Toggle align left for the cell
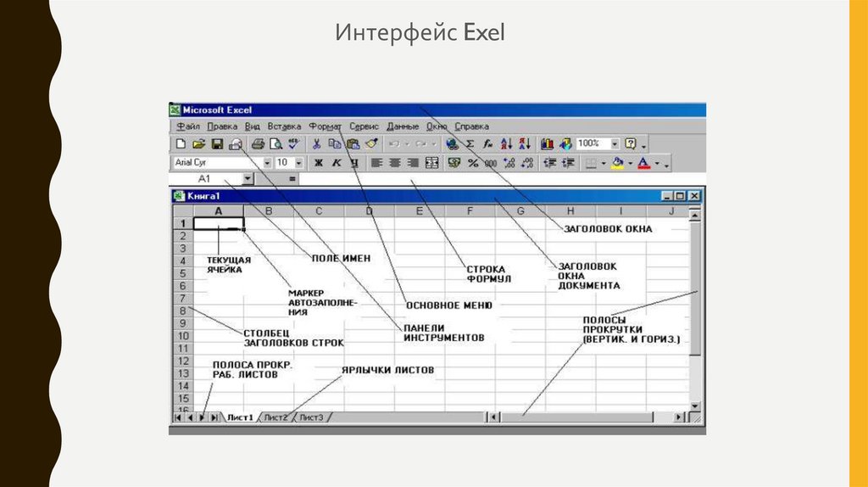Image resolution: width=868 pixels, height=487 pixels. (x=376, y=163)
